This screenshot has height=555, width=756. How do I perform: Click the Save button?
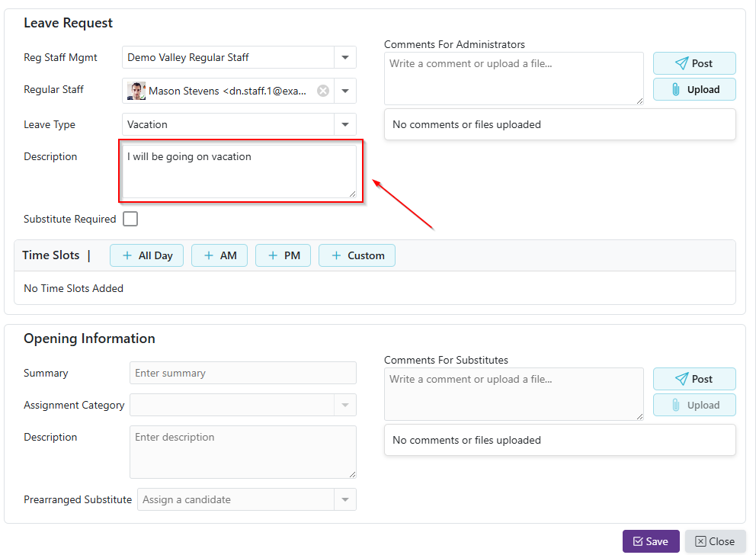coord(650,541)
